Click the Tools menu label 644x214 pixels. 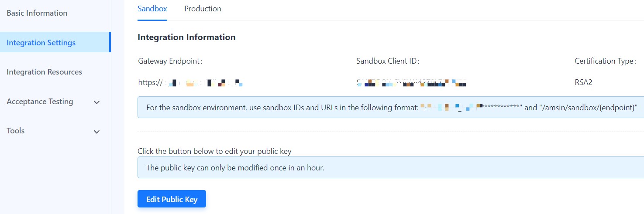coord(16,131)
